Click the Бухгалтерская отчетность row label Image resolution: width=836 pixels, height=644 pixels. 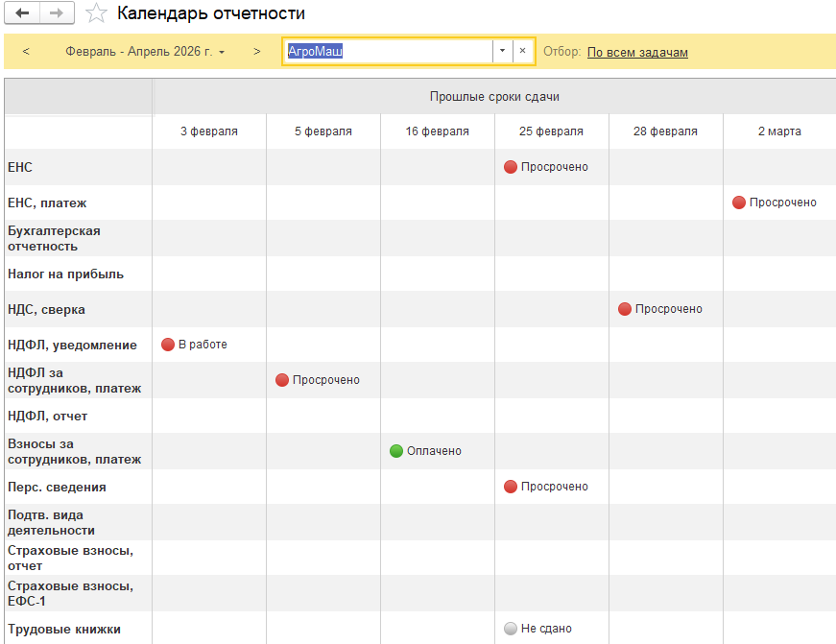(54, 239)
